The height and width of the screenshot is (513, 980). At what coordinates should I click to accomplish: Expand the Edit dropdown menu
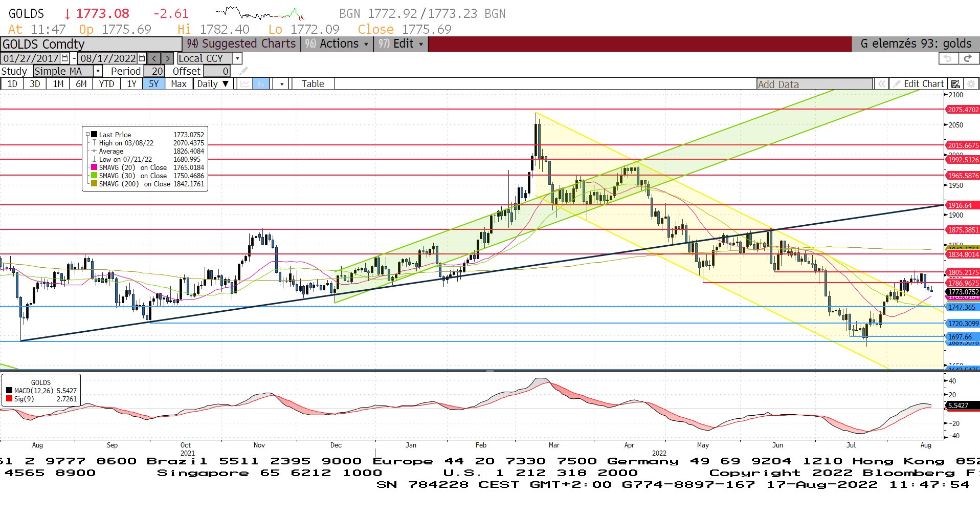coord(400,44)
